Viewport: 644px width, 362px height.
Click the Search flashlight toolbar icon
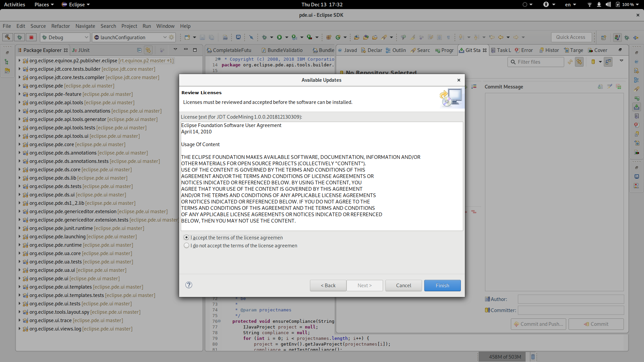tap(384, 37)
